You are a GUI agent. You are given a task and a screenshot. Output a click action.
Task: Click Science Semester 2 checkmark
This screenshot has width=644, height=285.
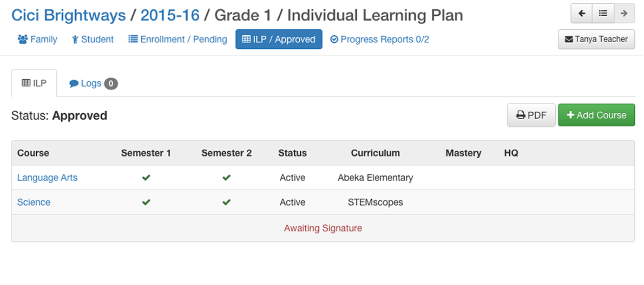click(x=226, y=202)
